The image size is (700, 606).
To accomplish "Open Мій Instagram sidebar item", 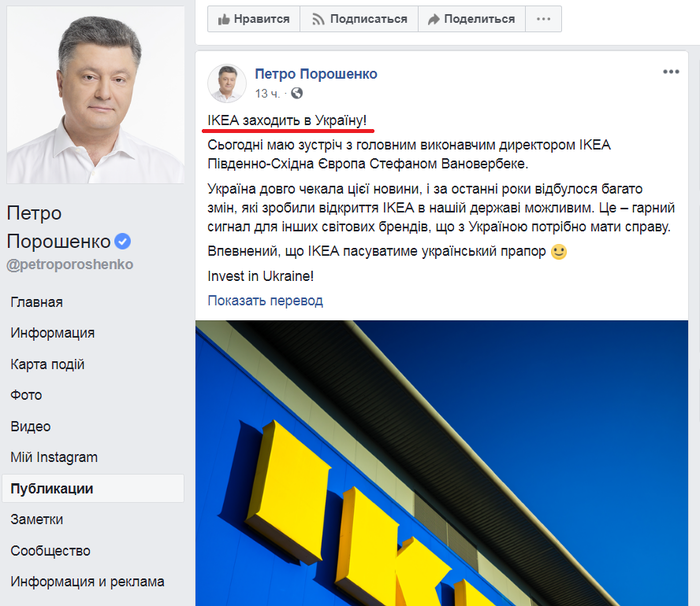I will pos(54,457).
